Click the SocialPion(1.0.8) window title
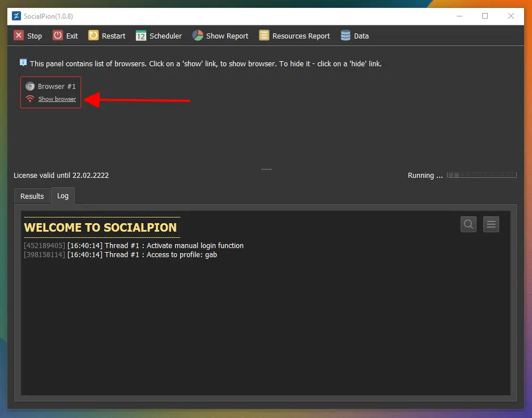This screenshot has width=532, height=418. pos(48,16)
